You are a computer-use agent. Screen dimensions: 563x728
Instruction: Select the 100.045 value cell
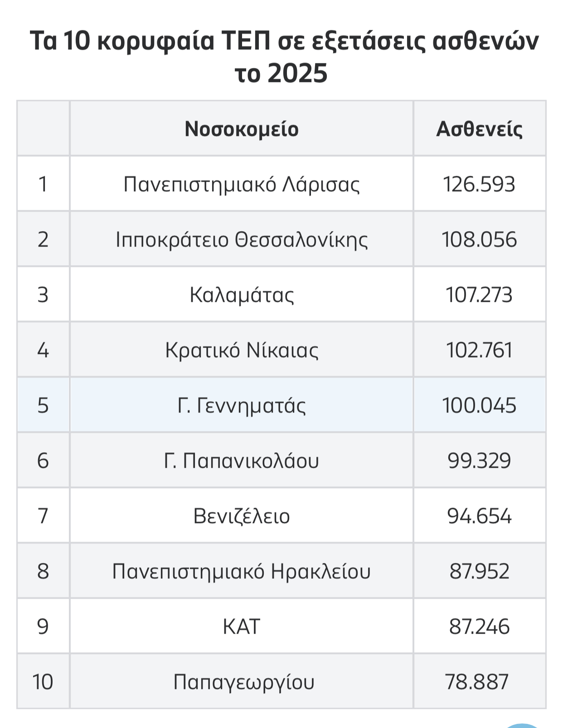tap(479, 406)
